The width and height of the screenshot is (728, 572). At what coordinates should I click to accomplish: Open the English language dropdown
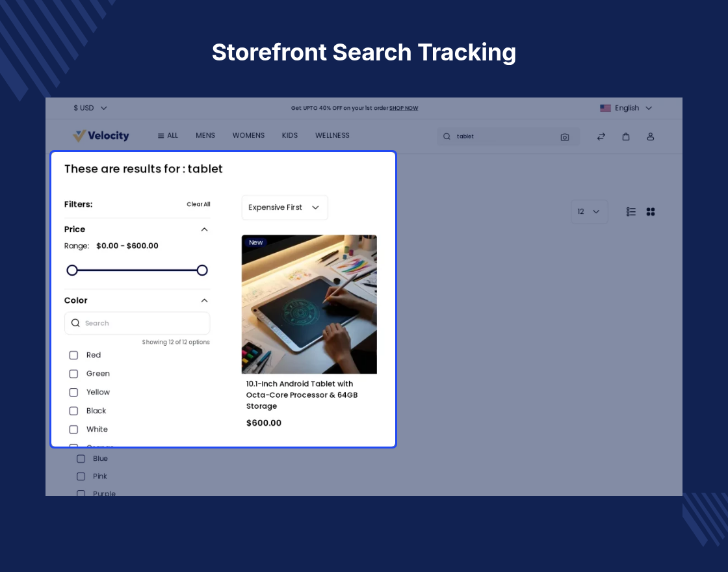626,108
